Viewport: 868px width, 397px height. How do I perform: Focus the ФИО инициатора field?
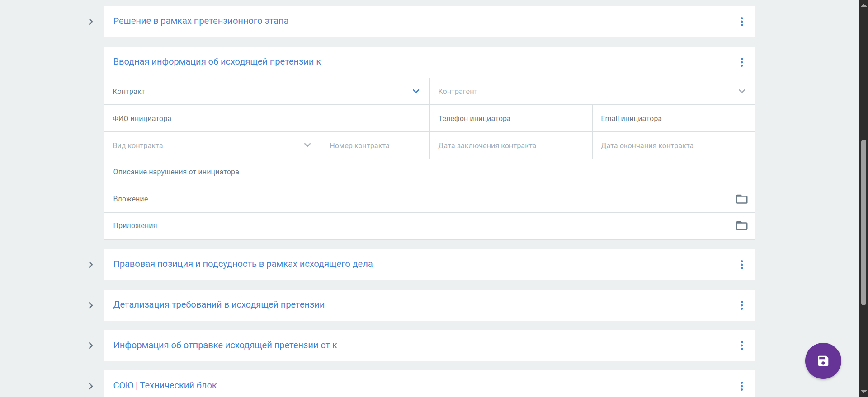(x=267, y=118)
